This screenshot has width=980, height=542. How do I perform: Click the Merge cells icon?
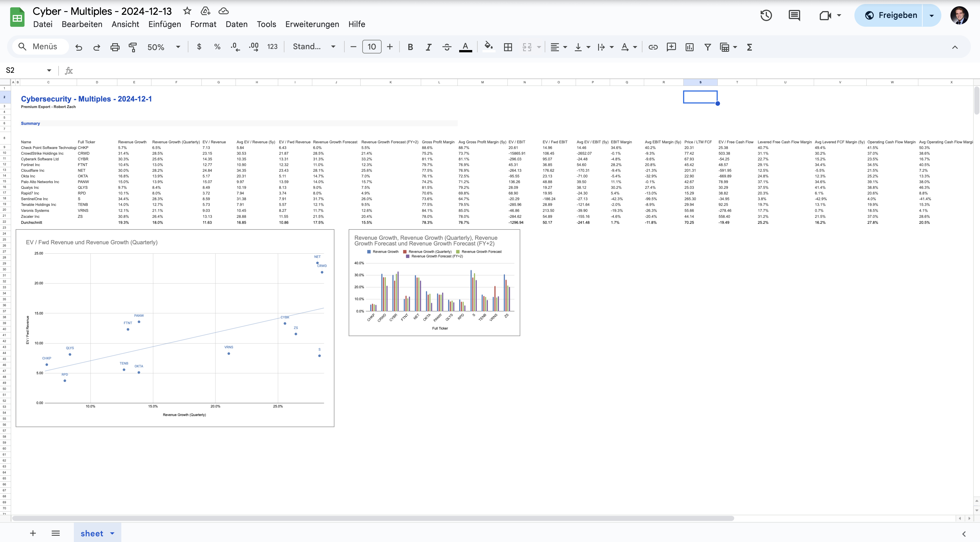click(527, 47)
